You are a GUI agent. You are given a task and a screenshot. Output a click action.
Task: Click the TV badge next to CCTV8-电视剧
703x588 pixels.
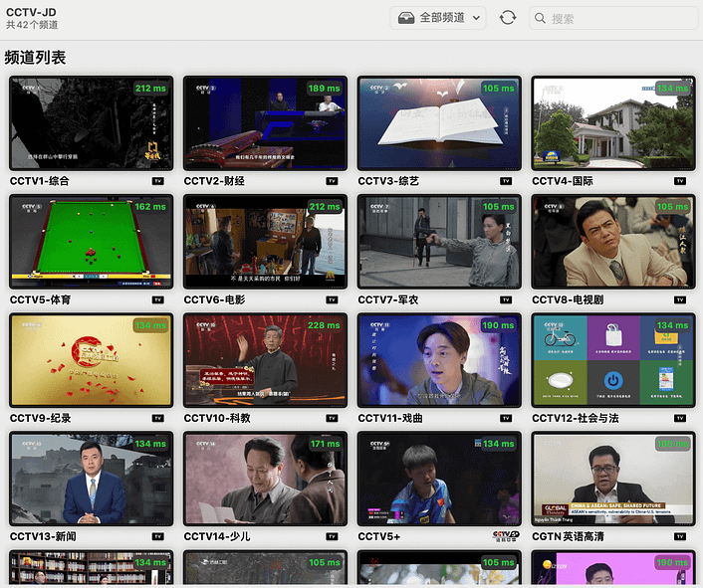pyautogui.click(x=680, y=299)
